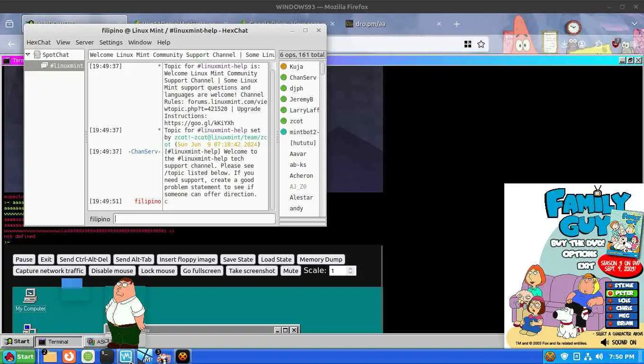Open the Settings menu in HexChat
This screenshot has height=364, width=644.
(111, 42)
